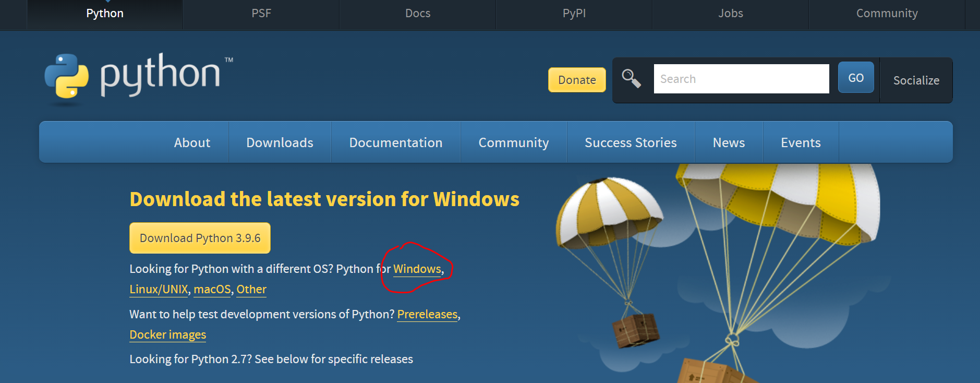
Task: Open the Jobs top tab
Action: pyautogui.click(x=731, y=14)
